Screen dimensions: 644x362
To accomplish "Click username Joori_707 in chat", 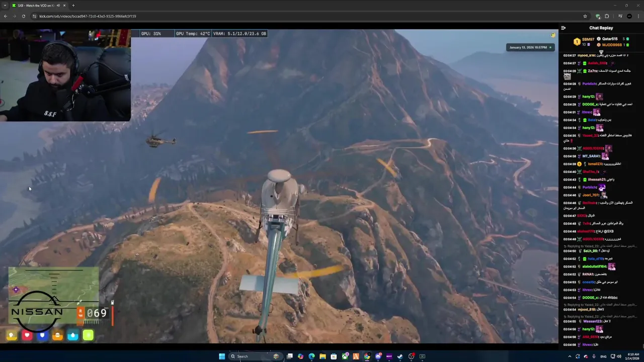I will (x=591, y=195).
